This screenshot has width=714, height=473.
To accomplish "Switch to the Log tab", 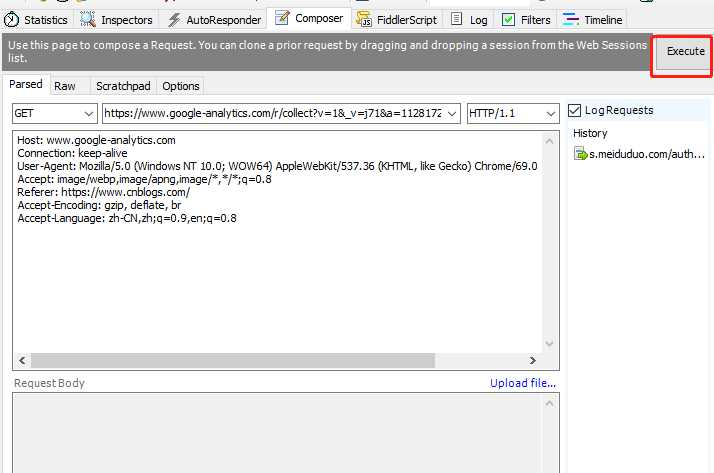I will point(469,20).
